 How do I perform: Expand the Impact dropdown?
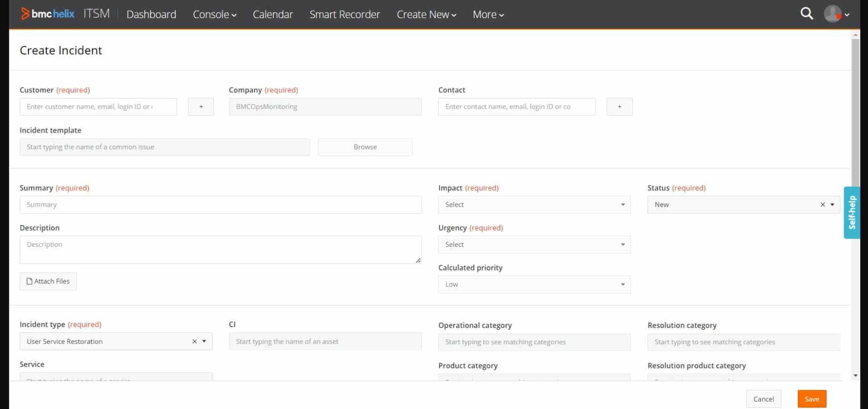[534, 205]
